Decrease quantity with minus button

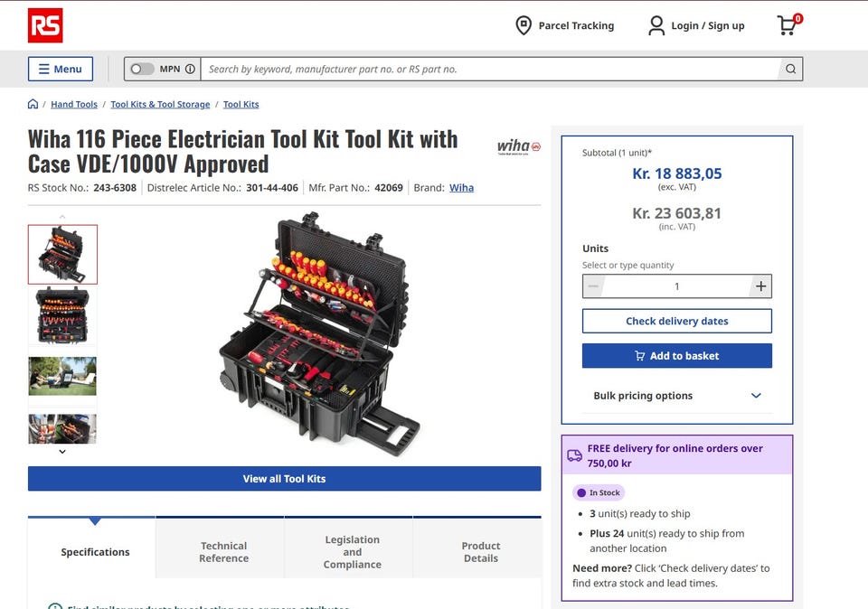593,286
